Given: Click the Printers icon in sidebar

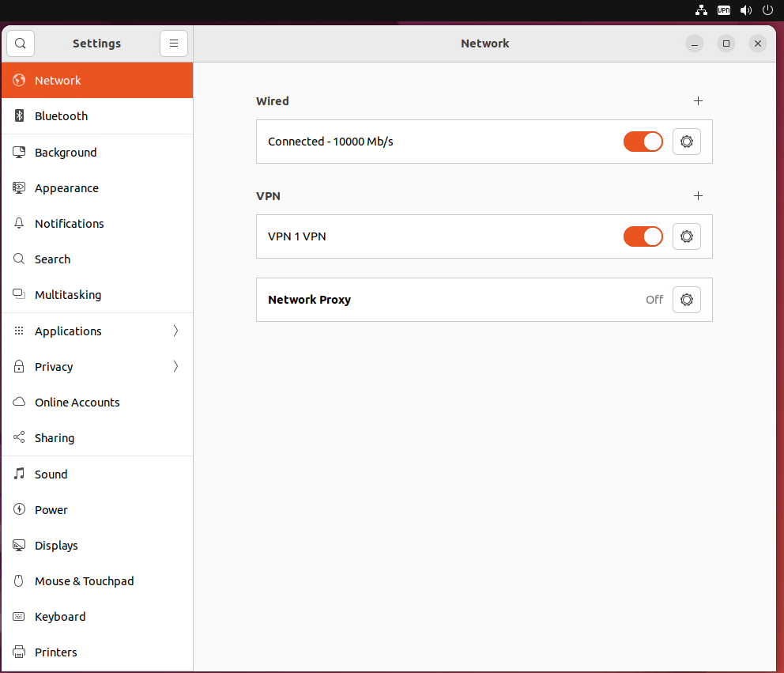Looking at the screenshot, I should pos(19,652).
